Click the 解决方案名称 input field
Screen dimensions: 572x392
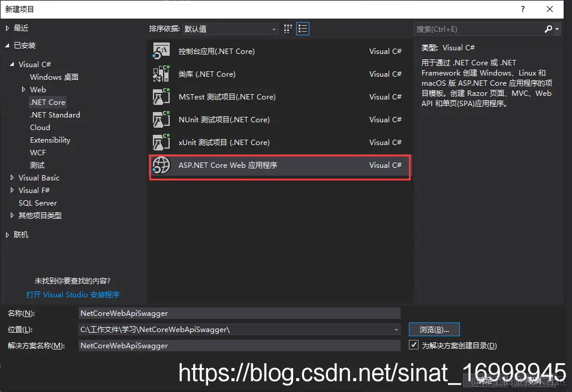pyautogui.click(x=239, y=345)
